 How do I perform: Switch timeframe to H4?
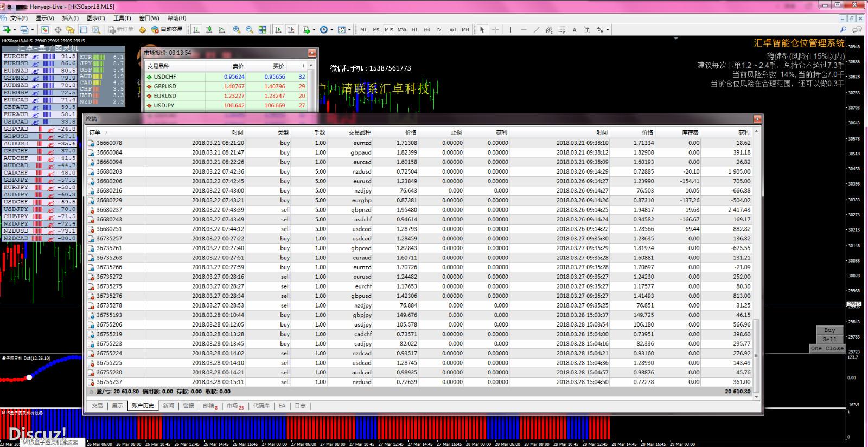427,30
